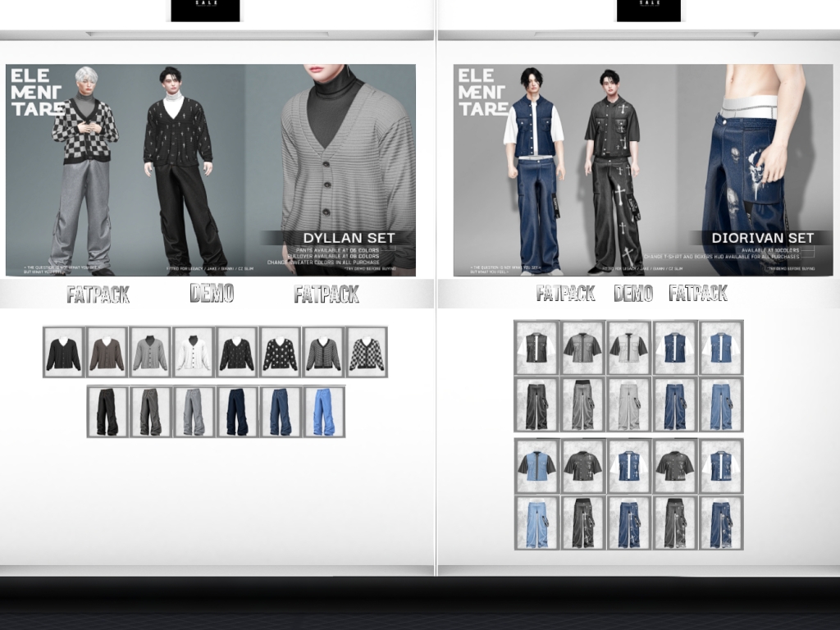Select the light gray Diorivan shirt thumbnail

[628, 346]
